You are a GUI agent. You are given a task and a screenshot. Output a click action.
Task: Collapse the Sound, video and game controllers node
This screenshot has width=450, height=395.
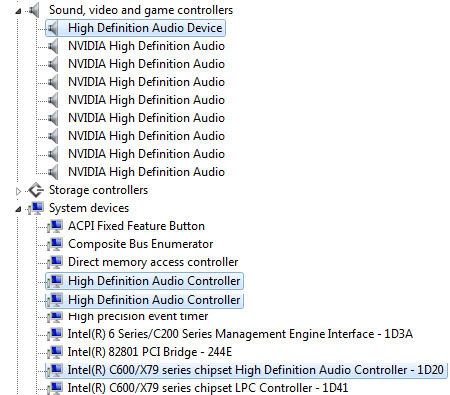point(18,12)
